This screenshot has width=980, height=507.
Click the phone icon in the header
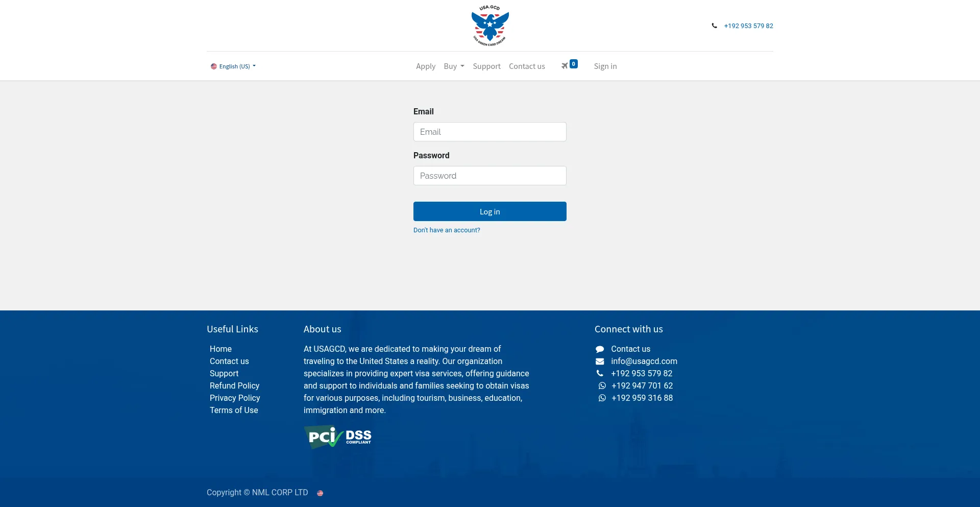(x=714, y=26)
